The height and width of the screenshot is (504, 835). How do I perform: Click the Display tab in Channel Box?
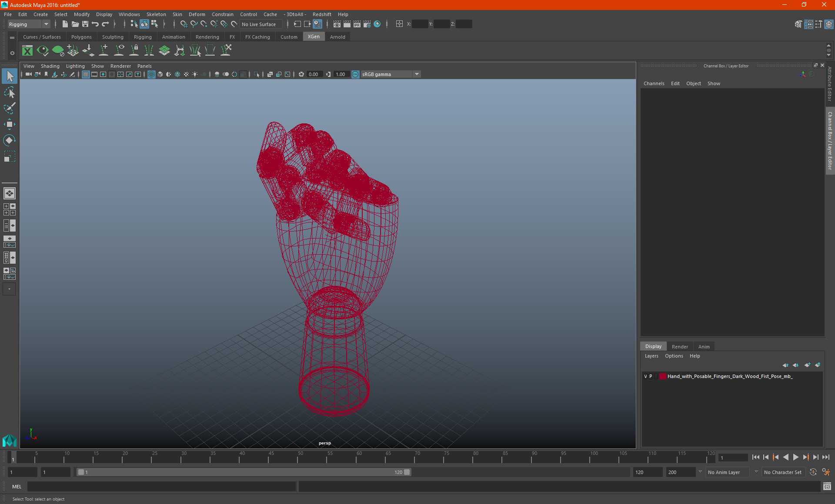(653, 346)
